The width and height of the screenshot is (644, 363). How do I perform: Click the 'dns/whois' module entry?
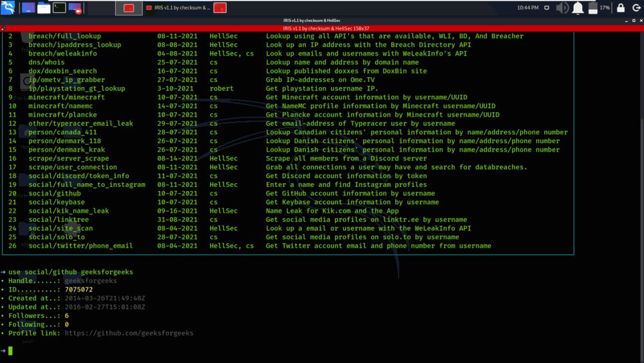(x=46, y=62)
